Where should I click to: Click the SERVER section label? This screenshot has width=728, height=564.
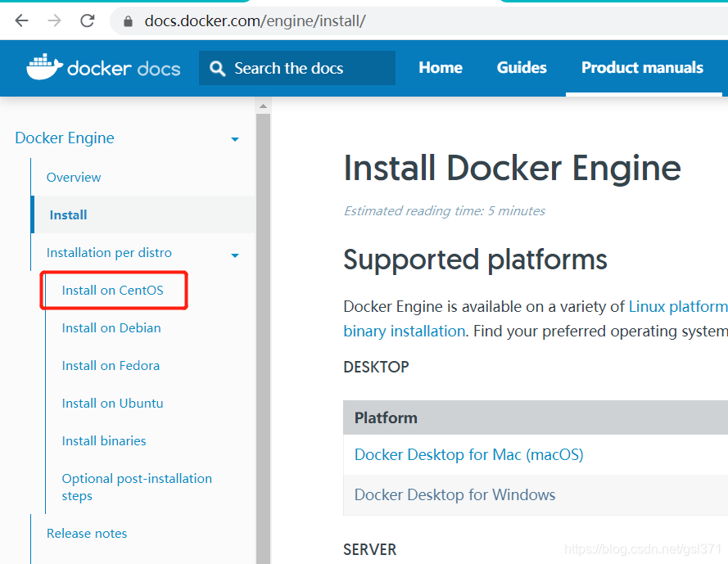369,549
